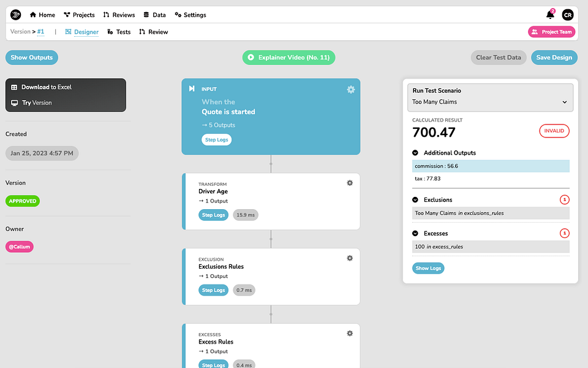Open the Exclusions Rules step settings gear
This screenshot has height=368, width=588.
pyautogui.click(x=350, y=258)
